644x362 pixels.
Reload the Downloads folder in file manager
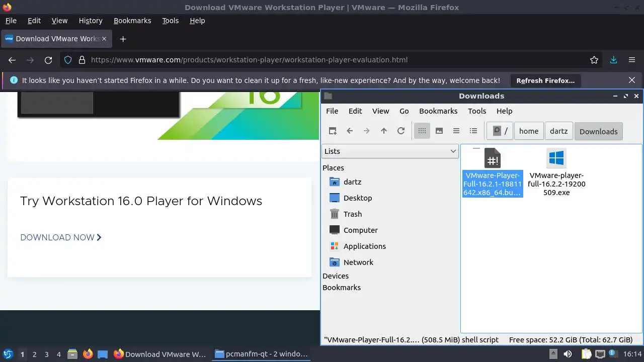click(x=401, y=131)
